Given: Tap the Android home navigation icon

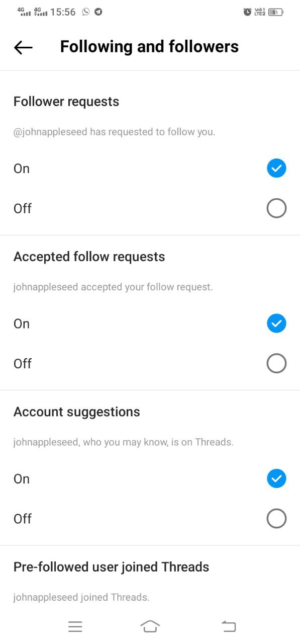Looking at the screenshot, I should click(x=150, y=626).
